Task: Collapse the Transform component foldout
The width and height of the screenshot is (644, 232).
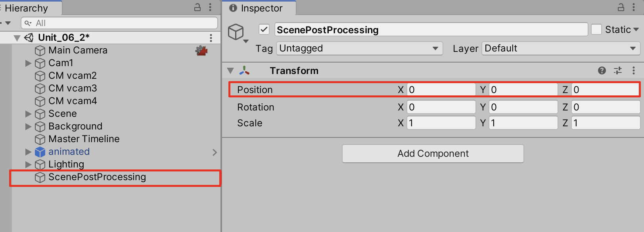Action: point(230,71)
